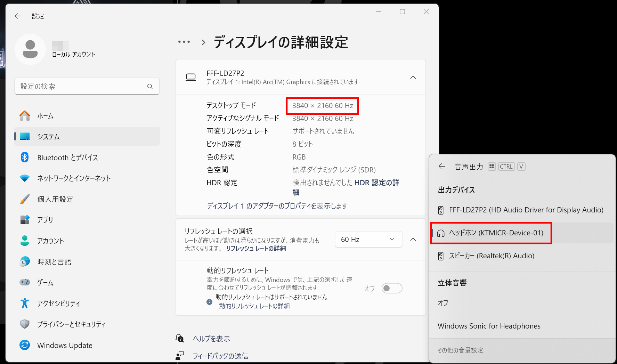The height and width of the screenshot is (364, 617).
Task: Open the Windows Update page
Action: click(x=65, y=345)
